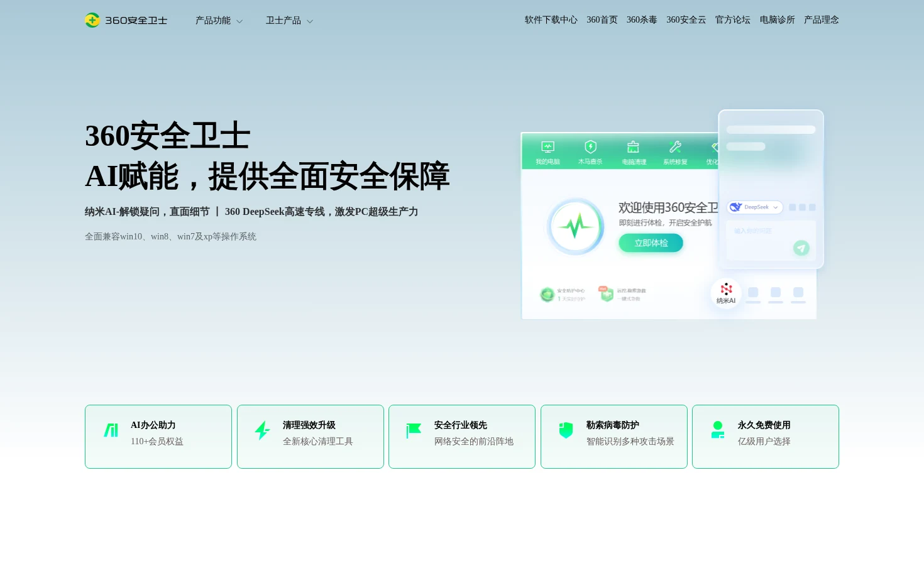
Task: Click the 纳米AI icon
Action: pyautogui.click(x=726, y=293)
